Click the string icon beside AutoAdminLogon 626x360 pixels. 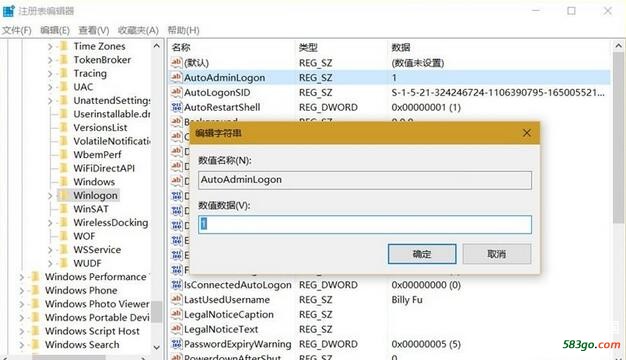[x=176, y=77]
